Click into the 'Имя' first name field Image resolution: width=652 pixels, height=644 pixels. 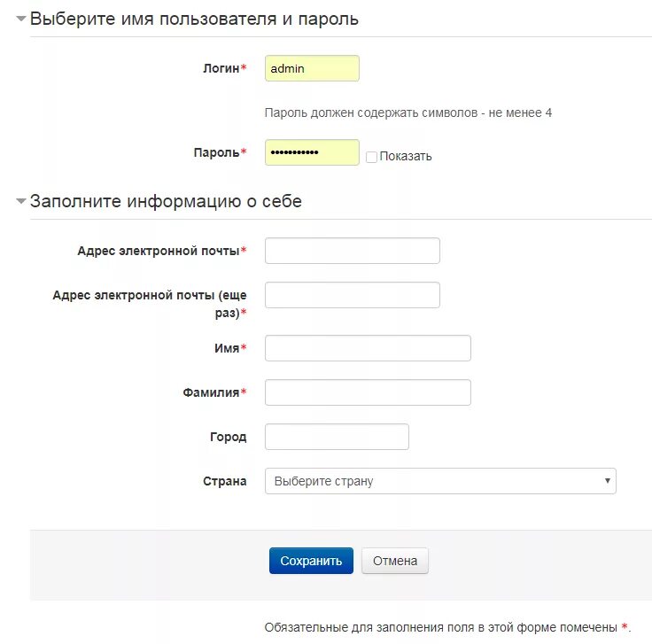pyautogui.click(x=368, y=348)
